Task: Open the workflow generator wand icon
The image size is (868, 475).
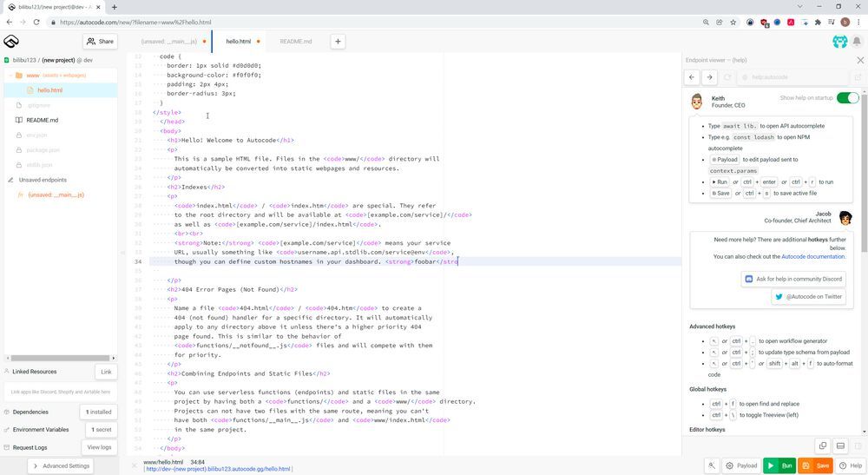Action: [712, 465]
